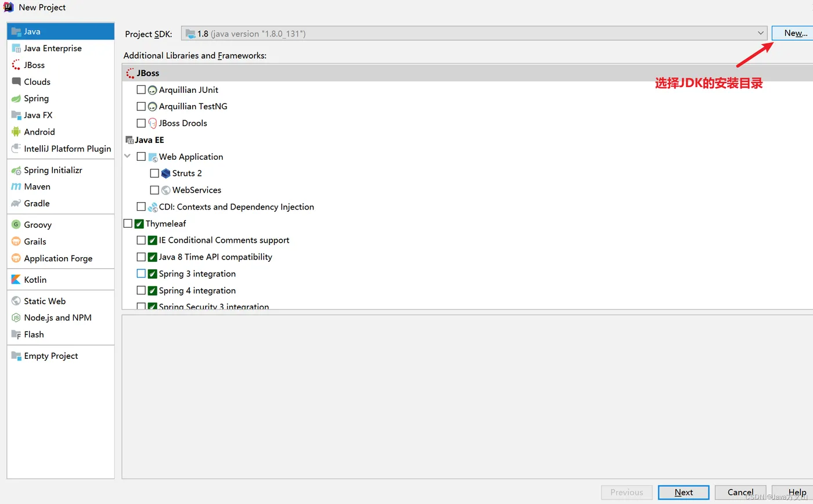Pick the Node.js and NPM icon

(16, 318)
